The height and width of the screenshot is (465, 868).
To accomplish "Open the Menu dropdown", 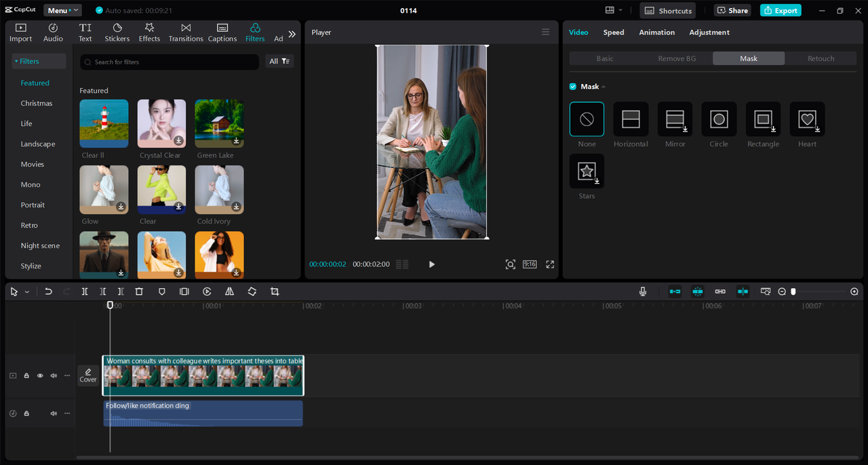I will pos(62,10).
